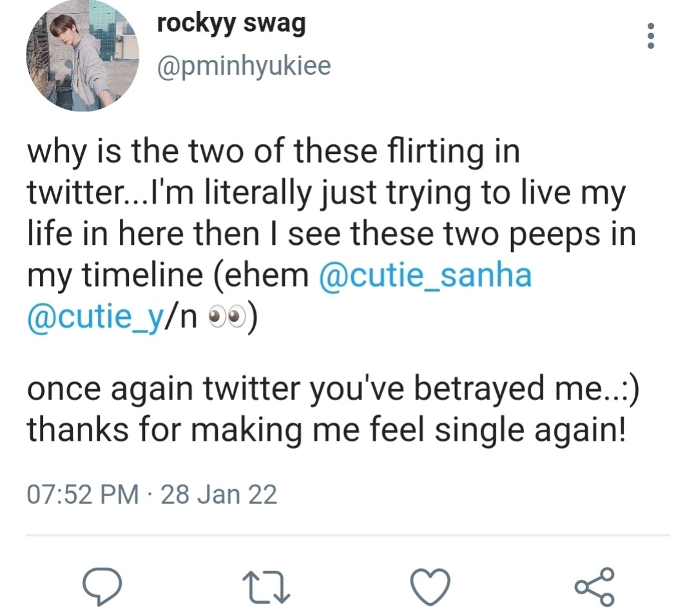Like the tweet with the heart icon
This screenshot has height=616, width=696.
click(430, 584)
